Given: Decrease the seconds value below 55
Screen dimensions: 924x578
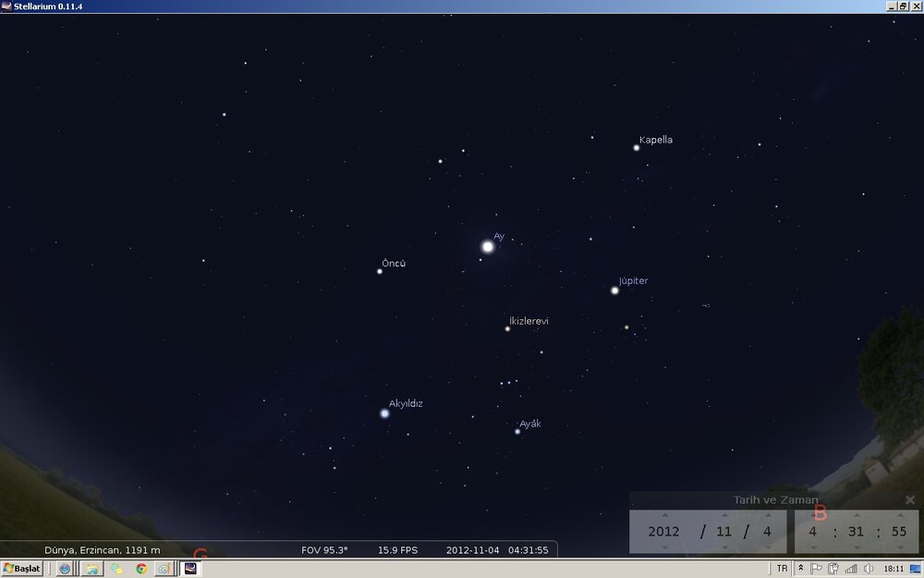Looking at the screenshot, I should (x=900, y=547).
